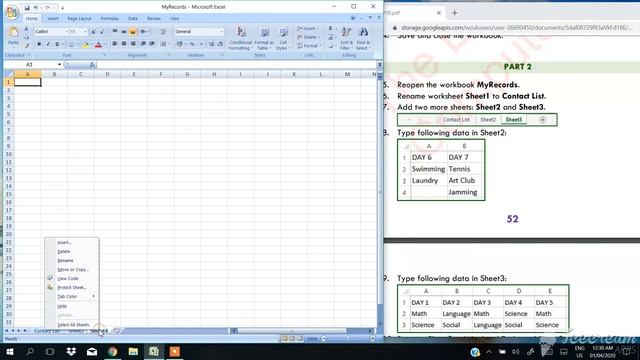
Task: Switch to the Home ribbon tab
Action: tap(32, 19)
